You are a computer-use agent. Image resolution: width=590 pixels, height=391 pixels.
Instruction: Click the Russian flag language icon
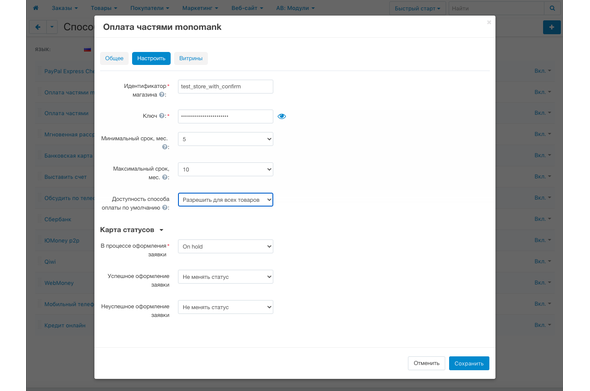click(x=87, y=49)
